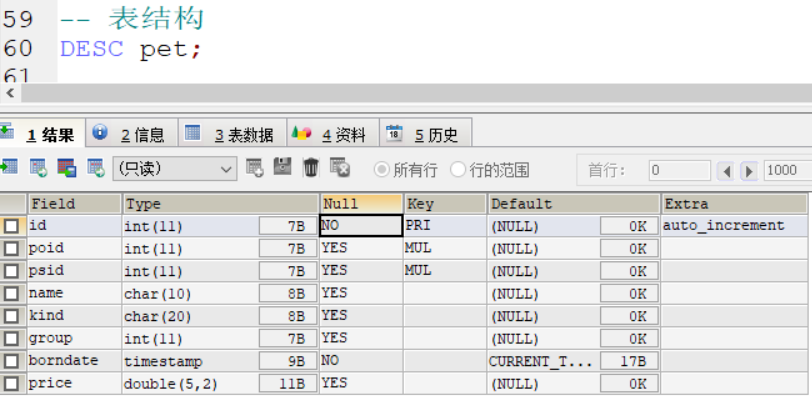This screenshot has height=403, width=812.
Task: Click the editor horizontal scrollbar left arrow
Action: pyautogui.click(x=10, y=93)
